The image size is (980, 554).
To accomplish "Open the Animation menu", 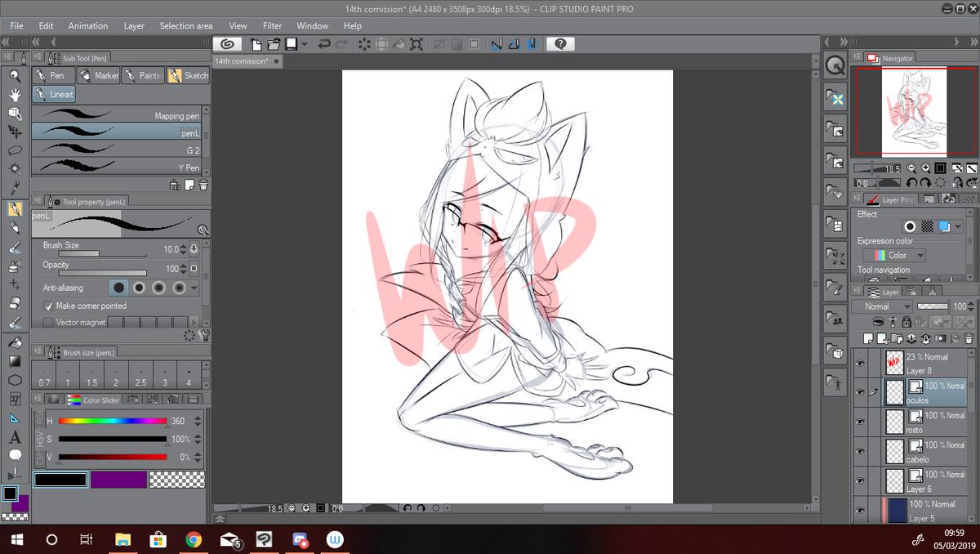I will [x=87, y=26].
